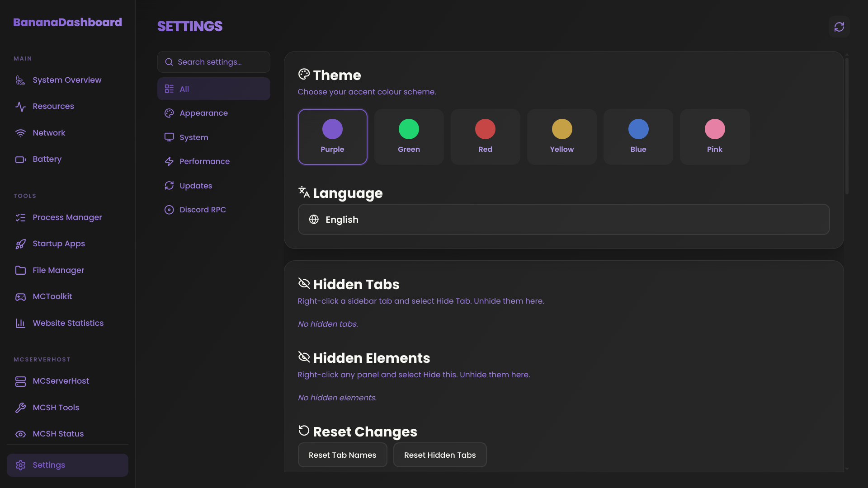Choose the Pink accent color circle
The image size is (868, 488).
(715, 129)
